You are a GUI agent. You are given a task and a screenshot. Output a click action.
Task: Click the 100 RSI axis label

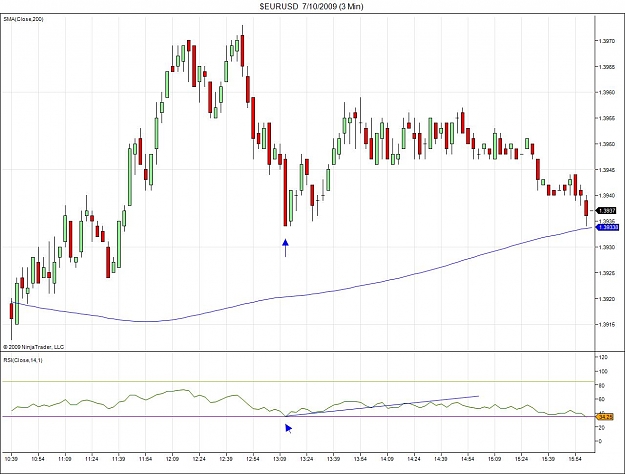[x=603, y=371]
